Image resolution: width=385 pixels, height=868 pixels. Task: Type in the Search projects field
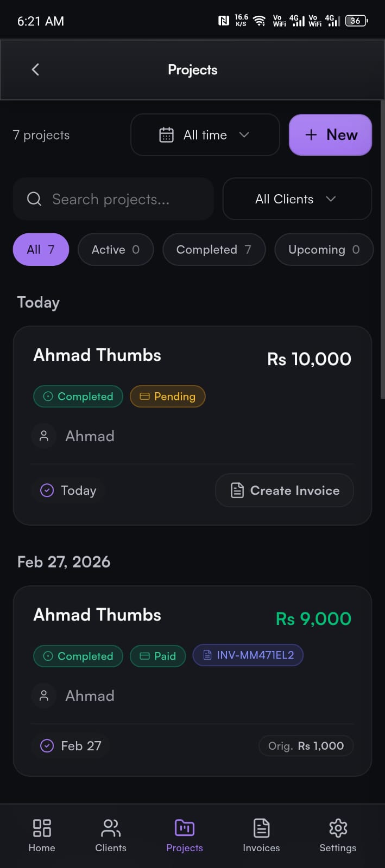point(119,199)
